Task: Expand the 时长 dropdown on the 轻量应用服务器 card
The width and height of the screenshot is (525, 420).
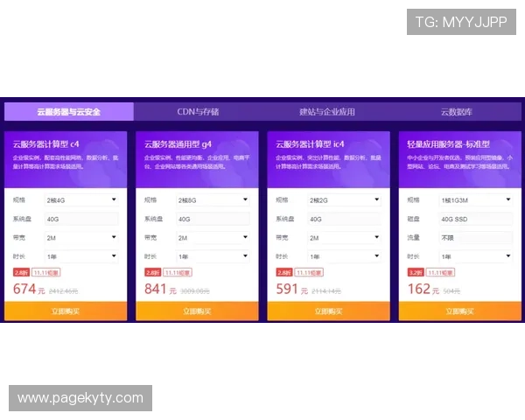Action: pyautogui.click(x=476, y=256)
